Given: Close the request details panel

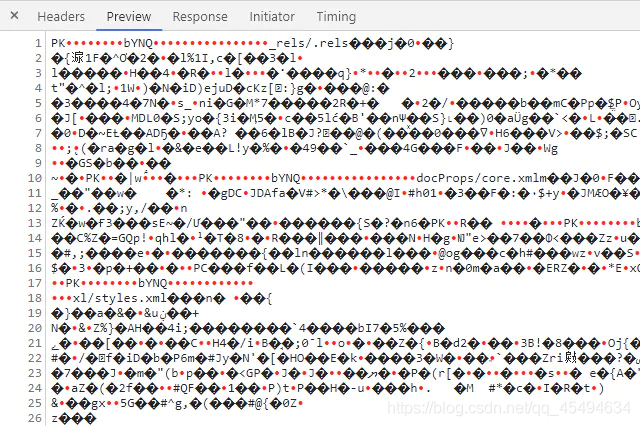Looking at the screenshot, I should [14, 16].
